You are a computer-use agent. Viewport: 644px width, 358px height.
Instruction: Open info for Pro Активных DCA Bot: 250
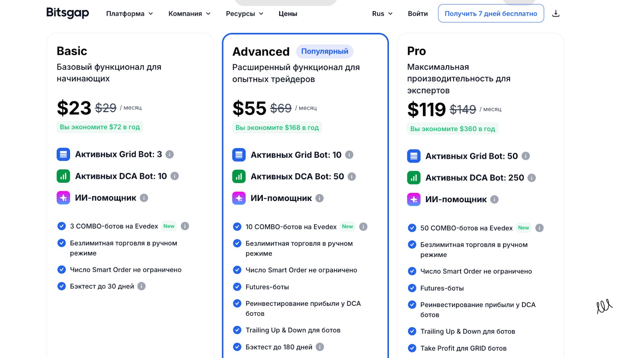pos(532,178)
